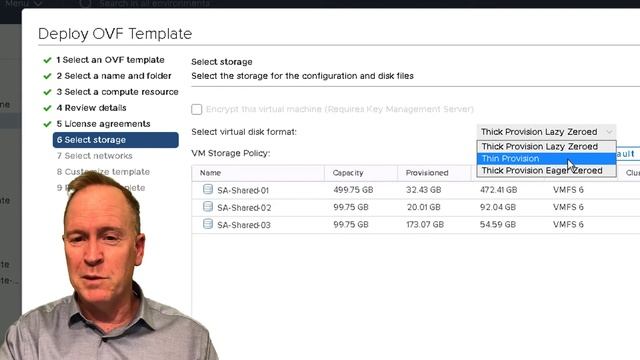Click VMFS 6 type in SA-Shared-01 row
This screenshot has height=360, width=640.
pos(568,190)
